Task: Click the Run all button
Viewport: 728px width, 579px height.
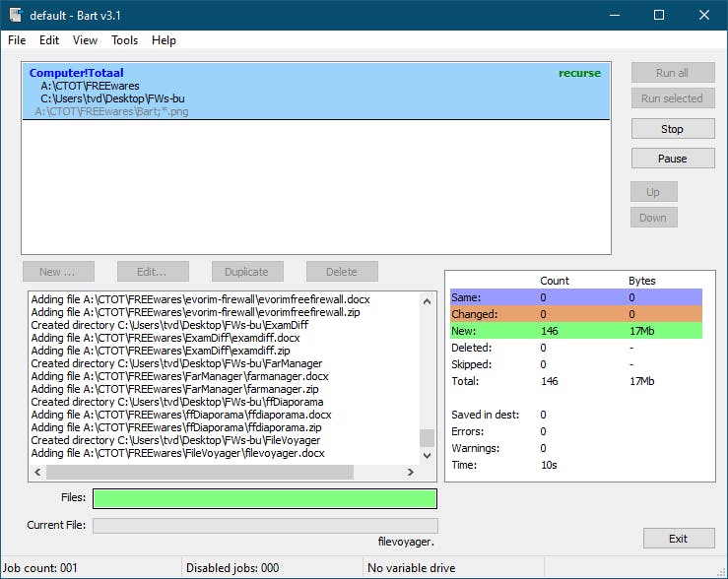Action: coord(673,73)
